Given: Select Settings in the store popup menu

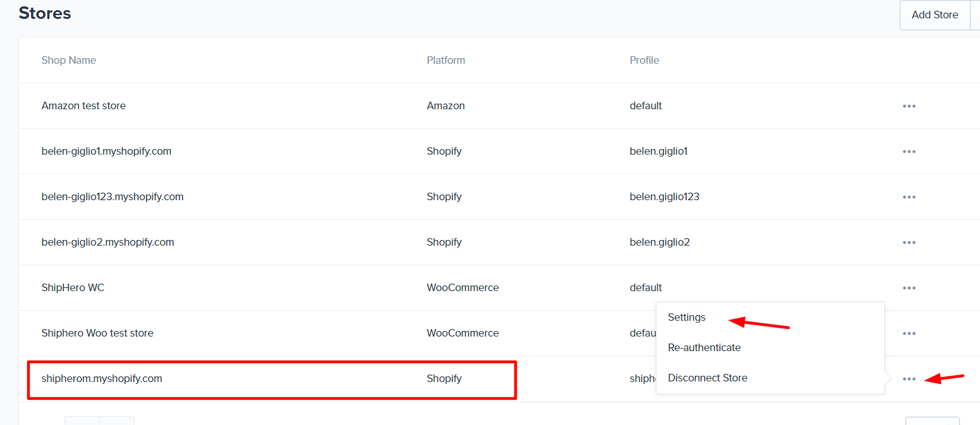Looking at the screenshot, I should click(x=686, y=318).
